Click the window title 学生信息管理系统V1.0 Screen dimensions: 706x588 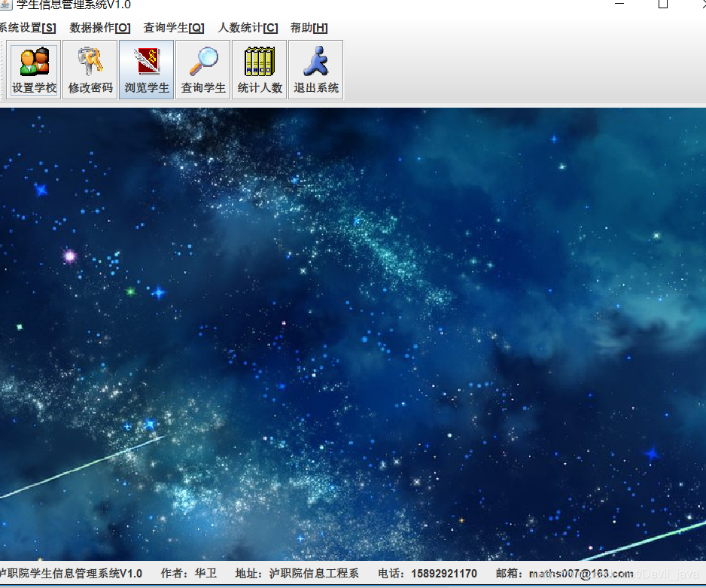coord(74,5)
